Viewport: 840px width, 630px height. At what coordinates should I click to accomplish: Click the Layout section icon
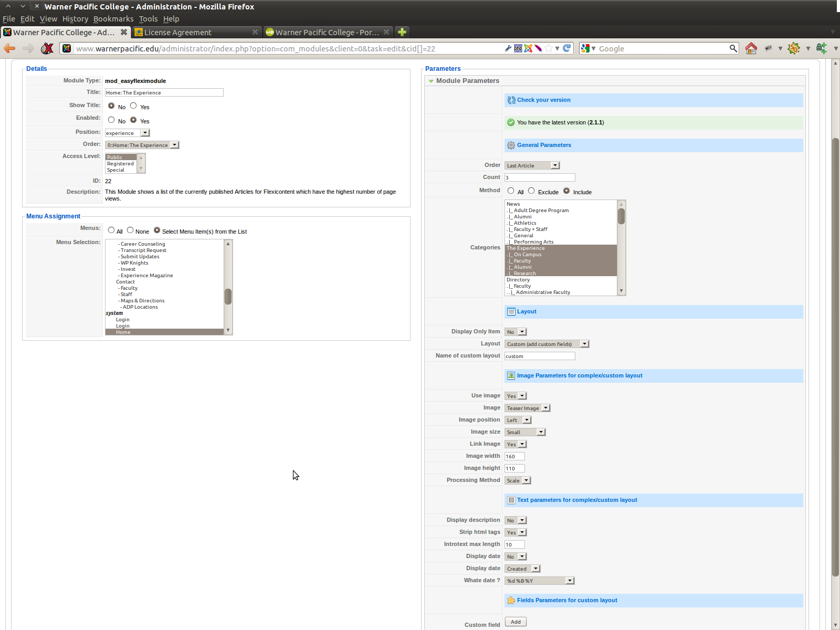tap(511, 312)
